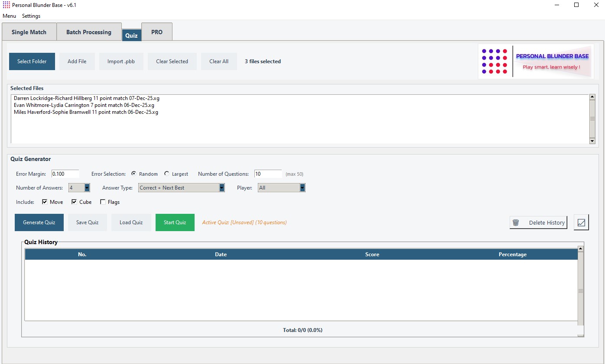Click the Generate Quiz button
The image size is (605, 364).
[39, 222]
